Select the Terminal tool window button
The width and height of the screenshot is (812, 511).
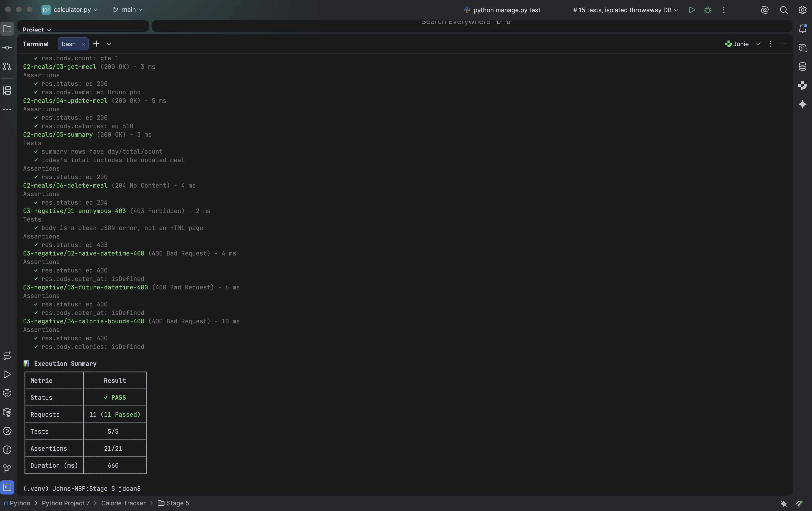point(7,487)
